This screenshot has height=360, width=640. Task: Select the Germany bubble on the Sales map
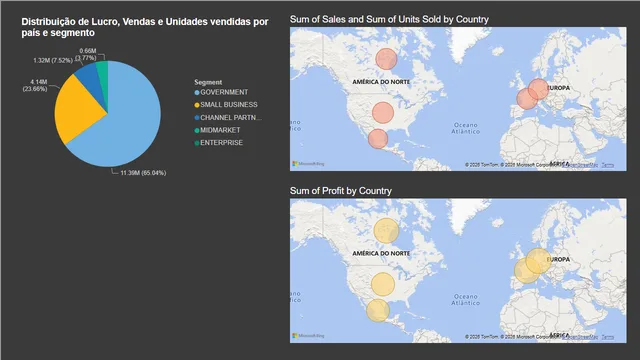tap(539, 89)
